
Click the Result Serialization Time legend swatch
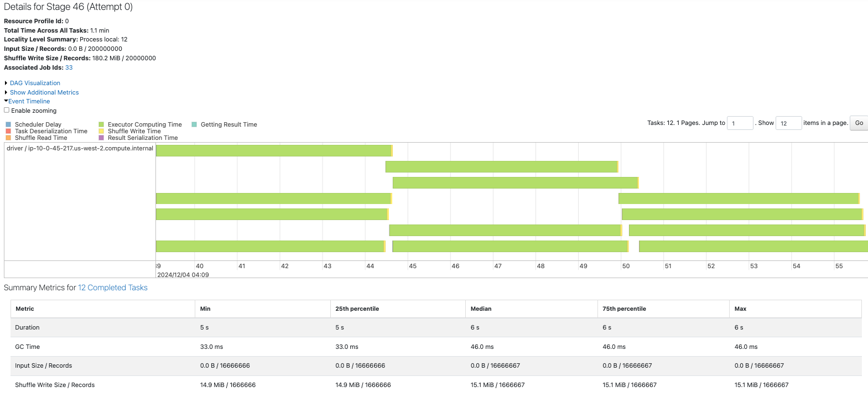(x=101, y=138)
